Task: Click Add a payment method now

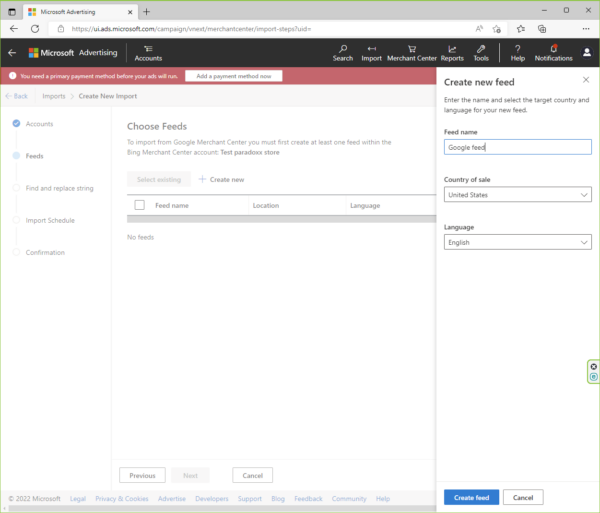Action: tap(233, 76)
